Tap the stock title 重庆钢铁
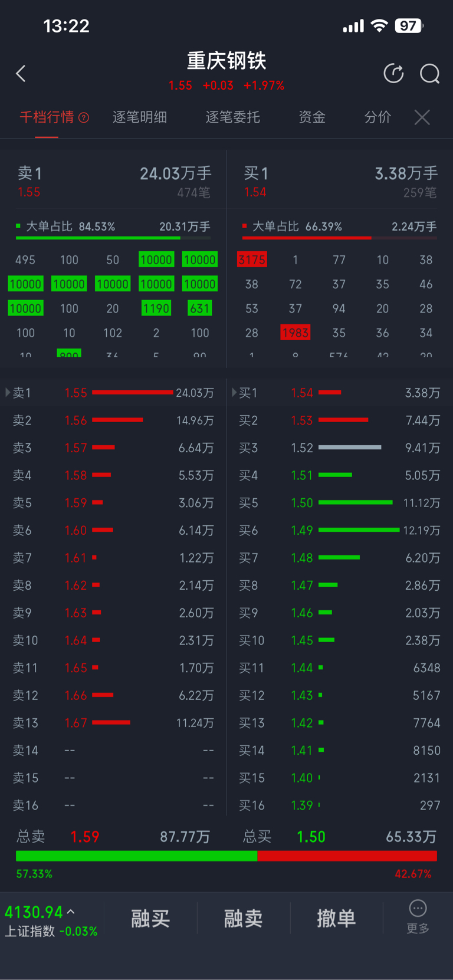 click(226, 61)
